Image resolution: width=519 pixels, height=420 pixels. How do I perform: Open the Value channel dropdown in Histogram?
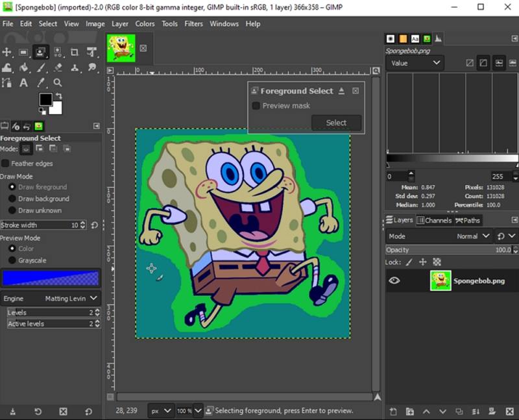pos(414,63)
